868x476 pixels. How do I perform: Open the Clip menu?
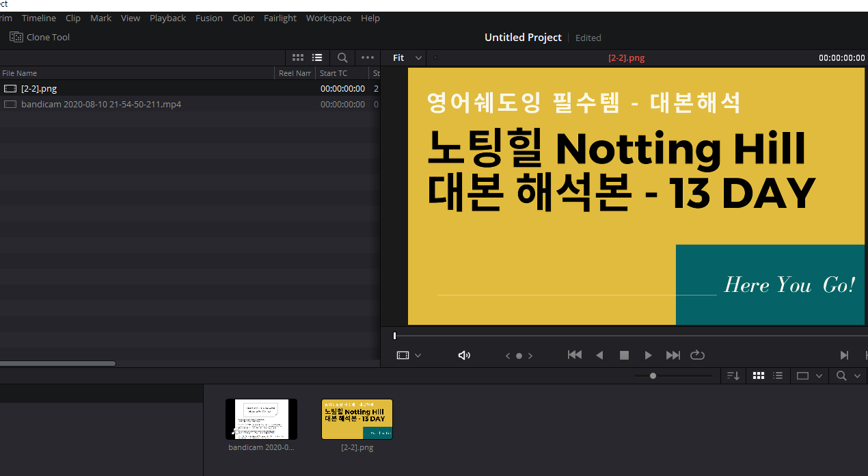click(73, 18)
